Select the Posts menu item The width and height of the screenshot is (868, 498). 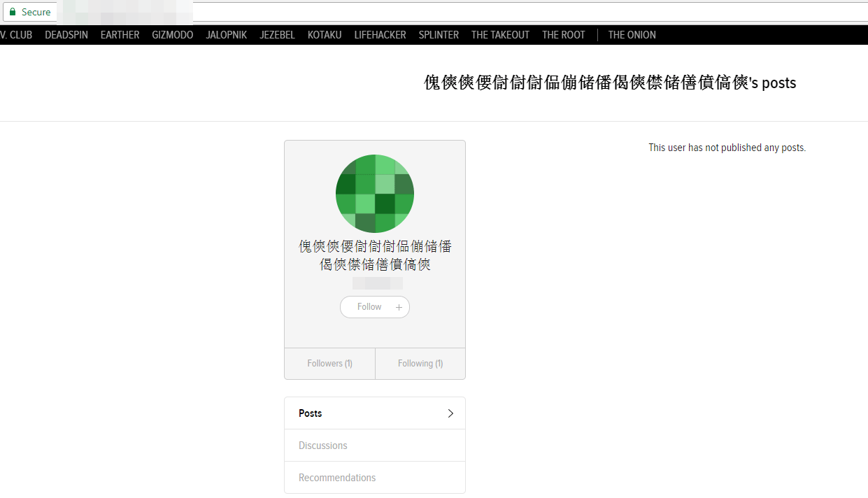pyautogui.click(x=375, y=413)
